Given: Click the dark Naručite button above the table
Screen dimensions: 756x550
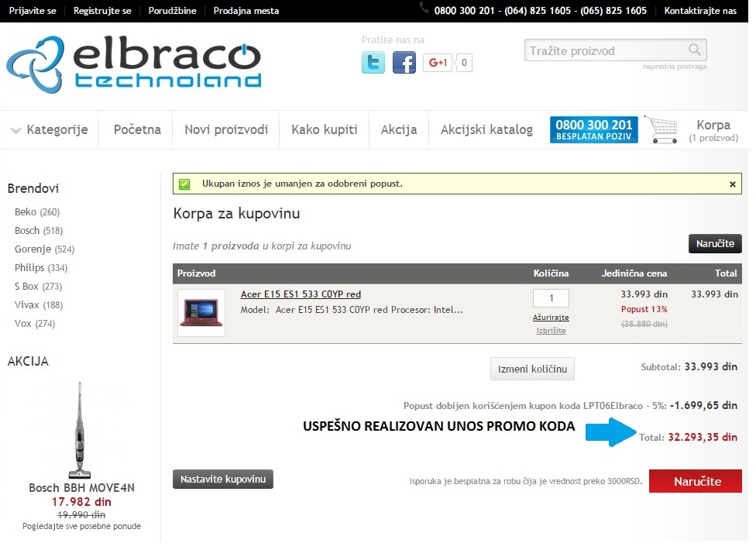Looking at the screenshot, I should click(714, 244).
